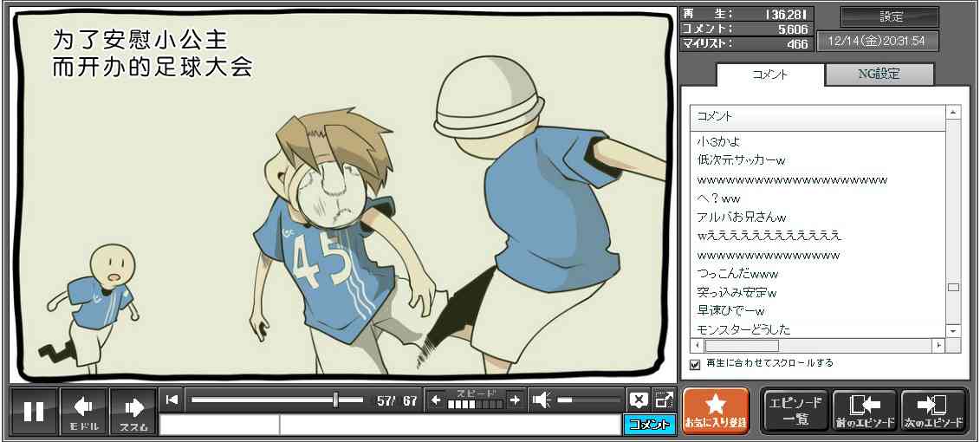Toggle scroll with playback checkbox
This screenshot has width=980, height=442.
pos(694,364)
